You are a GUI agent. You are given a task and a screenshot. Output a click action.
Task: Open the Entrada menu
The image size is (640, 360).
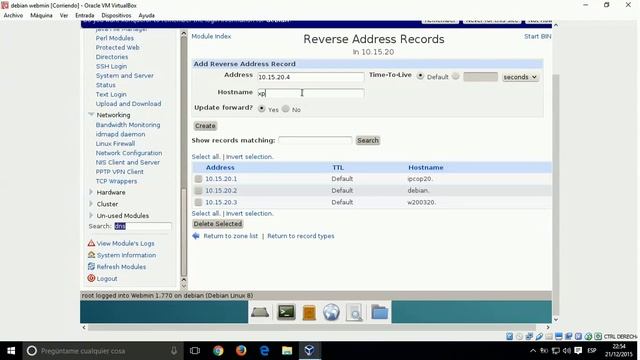84,15
